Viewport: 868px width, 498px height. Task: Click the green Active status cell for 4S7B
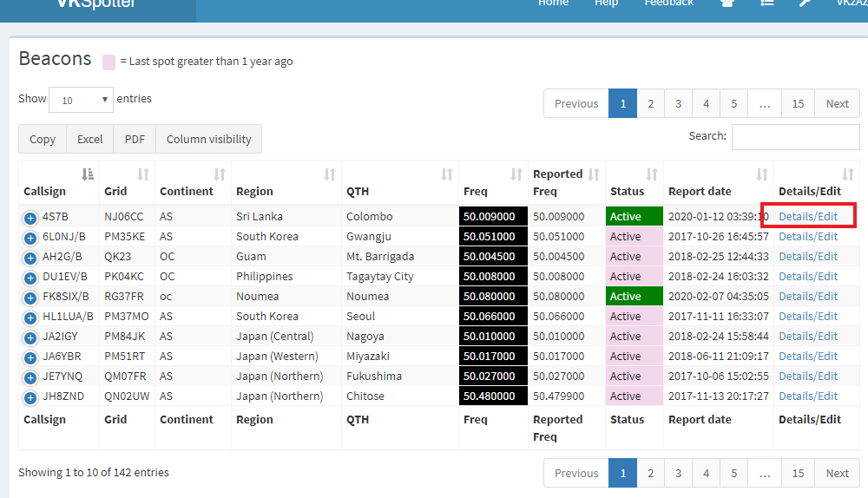coord(634,217)
